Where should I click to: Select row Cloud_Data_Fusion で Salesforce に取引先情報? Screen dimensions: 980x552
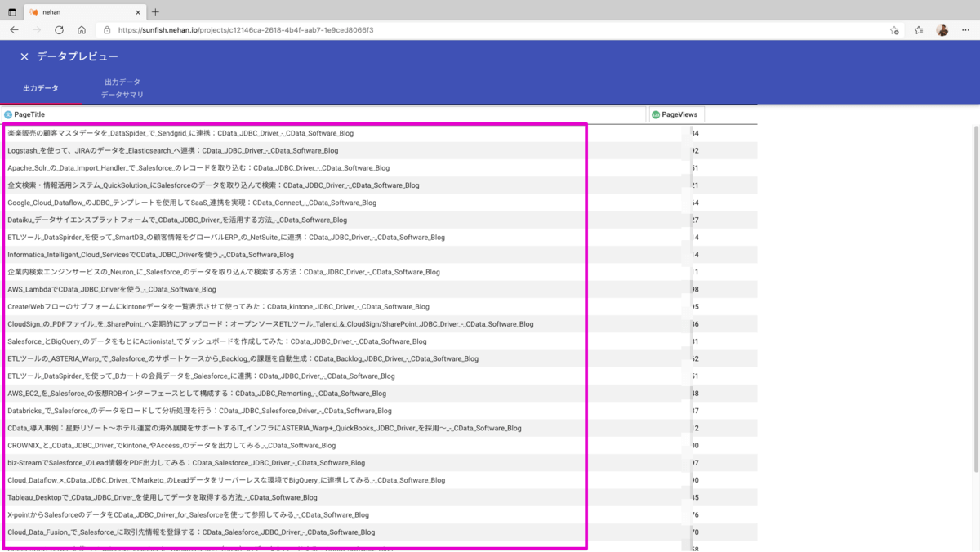379,532
